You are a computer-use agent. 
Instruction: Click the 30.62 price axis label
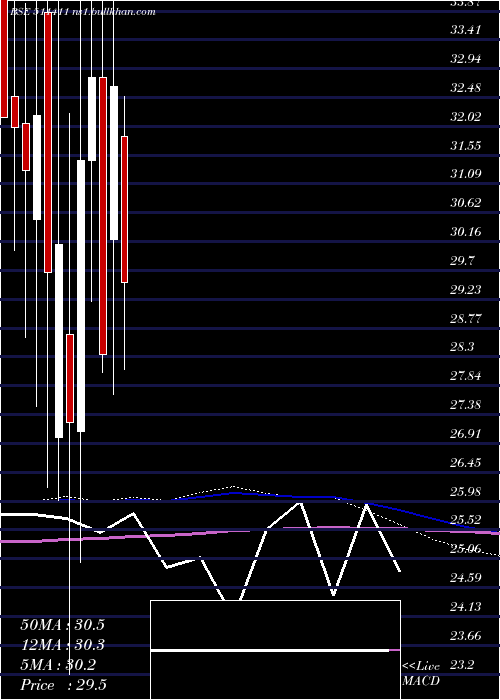[x=466, y=203]
